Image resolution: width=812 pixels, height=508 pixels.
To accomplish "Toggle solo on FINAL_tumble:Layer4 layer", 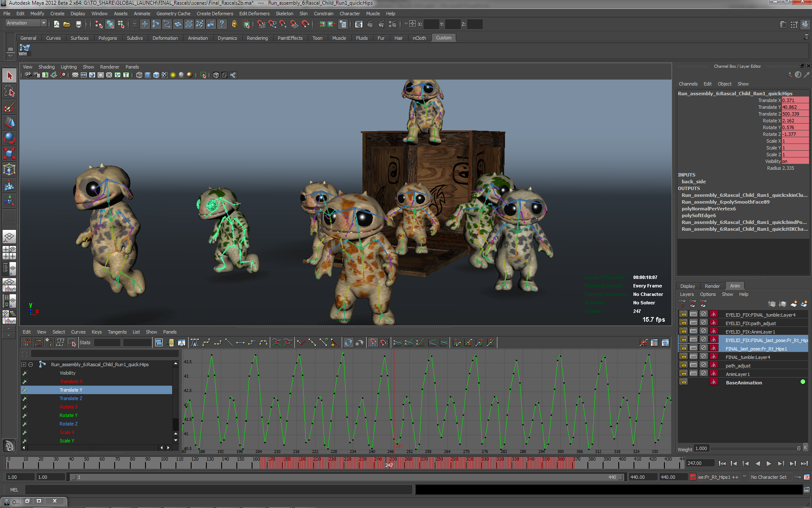I will (694, 356).
